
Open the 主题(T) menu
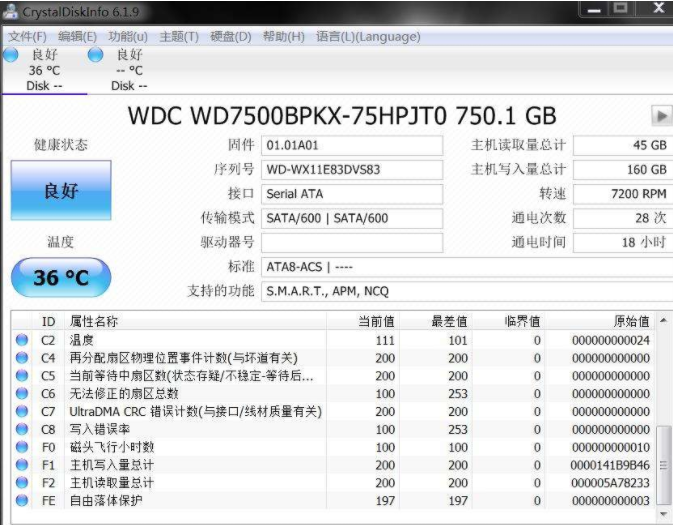pos(179,37)
